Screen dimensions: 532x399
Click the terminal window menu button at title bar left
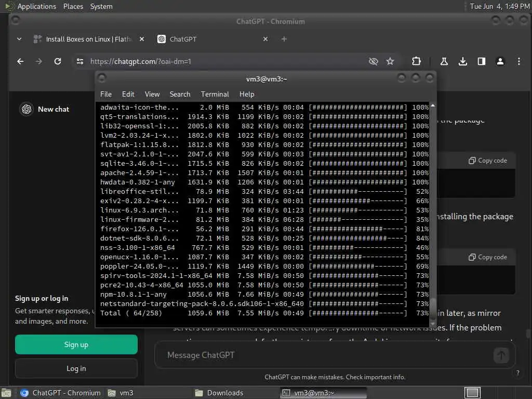[x=102, y=78]
